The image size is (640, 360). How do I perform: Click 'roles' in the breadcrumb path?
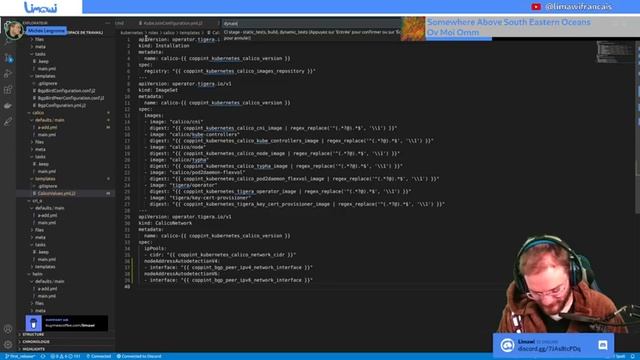coord(153,33)
